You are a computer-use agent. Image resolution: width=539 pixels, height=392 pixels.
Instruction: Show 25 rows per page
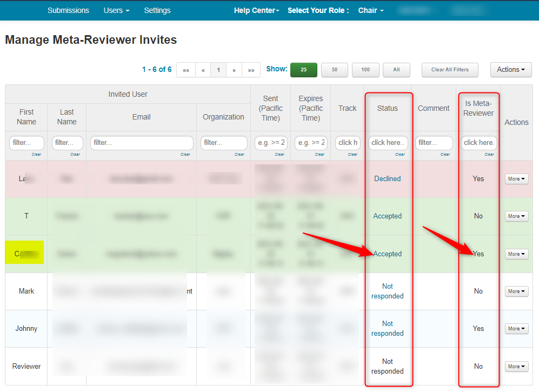(303, 70)
